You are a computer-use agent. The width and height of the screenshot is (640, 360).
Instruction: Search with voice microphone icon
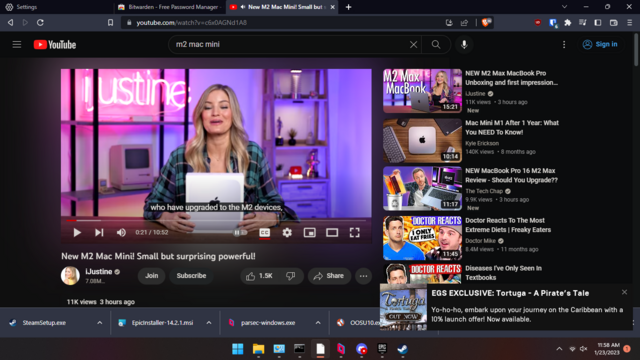coord(464,44)
